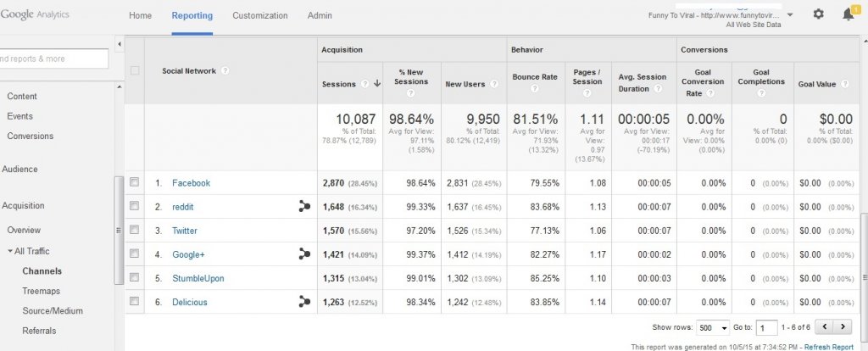The width and height of the screenshot is (868, 351).
Task: Open the Show rows dropdown
Action: (x=713, y=328)
